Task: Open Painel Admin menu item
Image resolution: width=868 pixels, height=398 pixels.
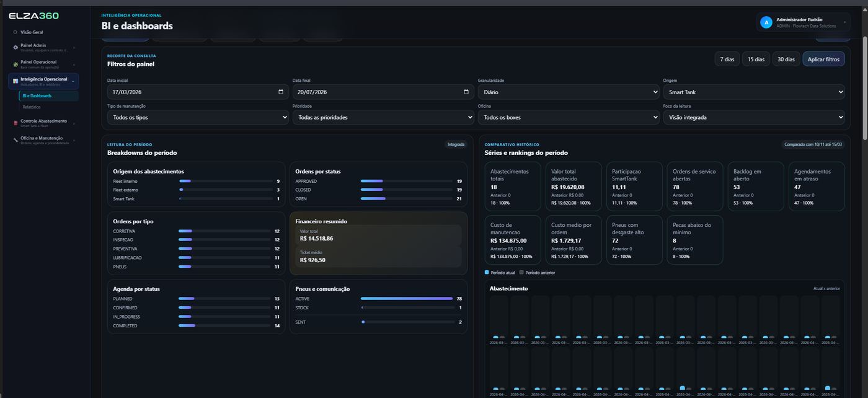Action: point(43,47)
